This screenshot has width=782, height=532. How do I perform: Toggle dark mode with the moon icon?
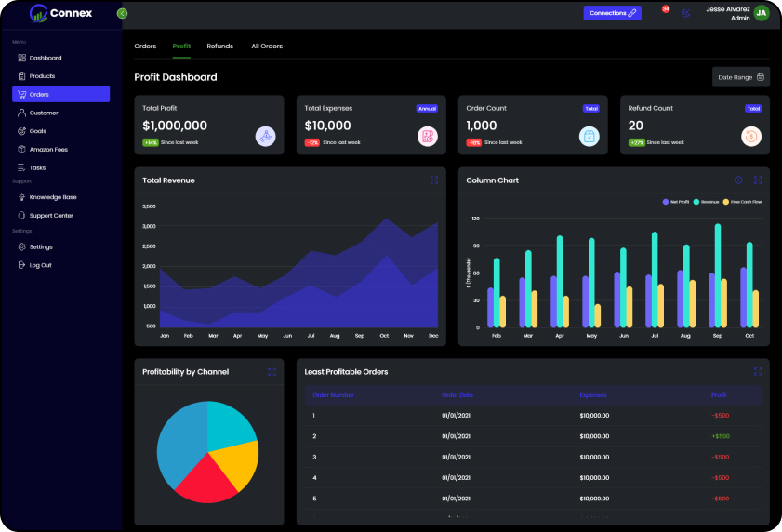click(686, 13)
